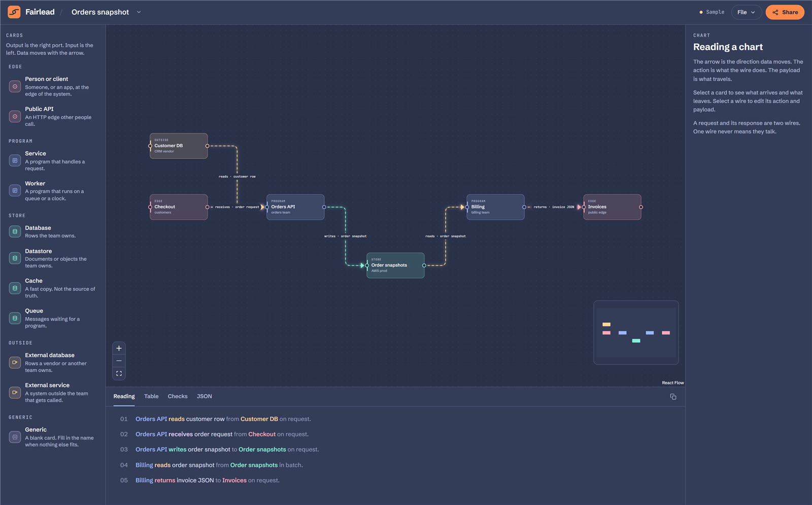Click the Sample status indicator
Image resolution: width=812 pixels, height=505 pixels.
point(712,12)
